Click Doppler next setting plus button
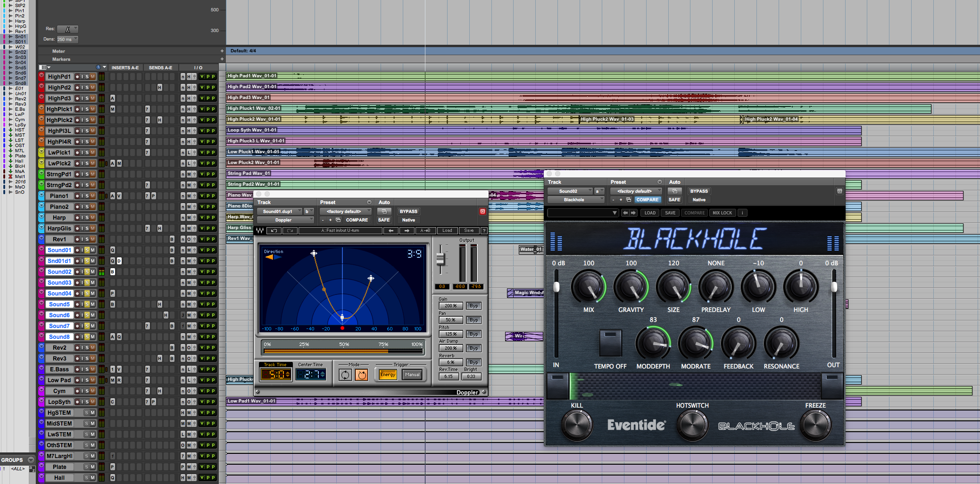Image resolution: width=980 pixels, height=484 pixels. (330, 220)
